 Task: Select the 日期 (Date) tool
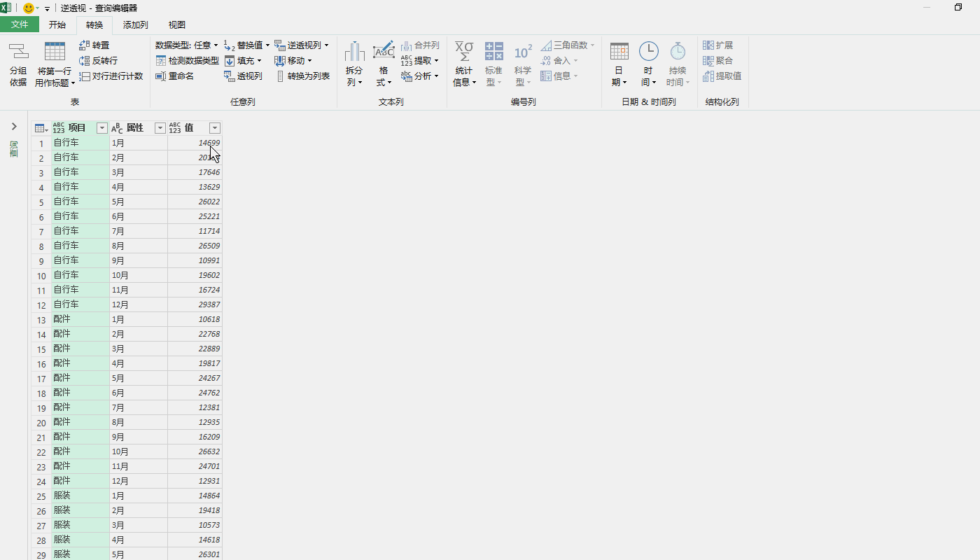point(619,62)
